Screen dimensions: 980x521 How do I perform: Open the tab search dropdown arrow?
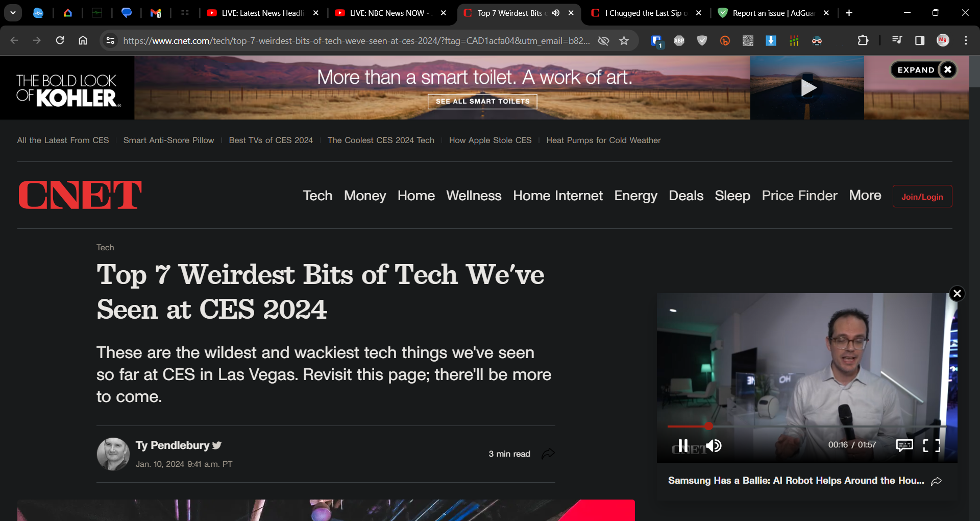(13, 12)
